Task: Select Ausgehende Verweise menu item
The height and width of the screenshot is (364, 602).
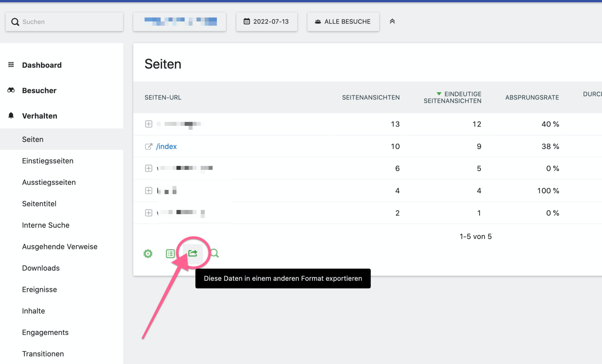Action: 60,247
